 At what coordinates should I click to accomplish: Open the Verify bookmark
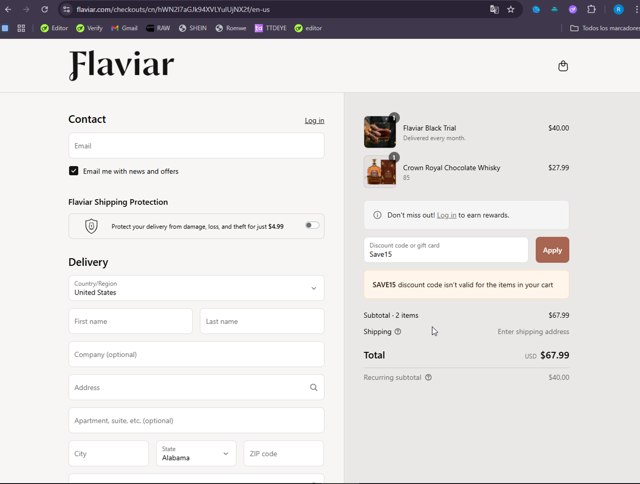[x=89, y=28]
